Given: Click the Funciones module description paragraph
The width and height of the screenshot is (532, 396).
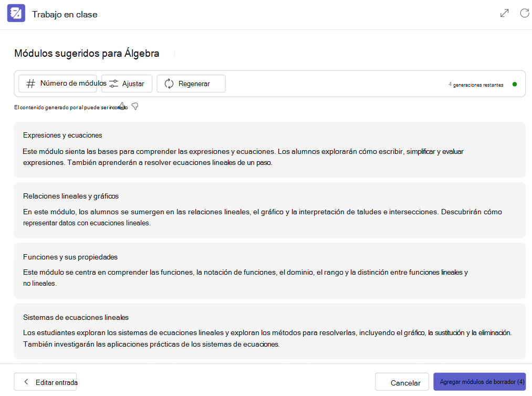Looking at the screenshot, I should click(x=245, y=278).
